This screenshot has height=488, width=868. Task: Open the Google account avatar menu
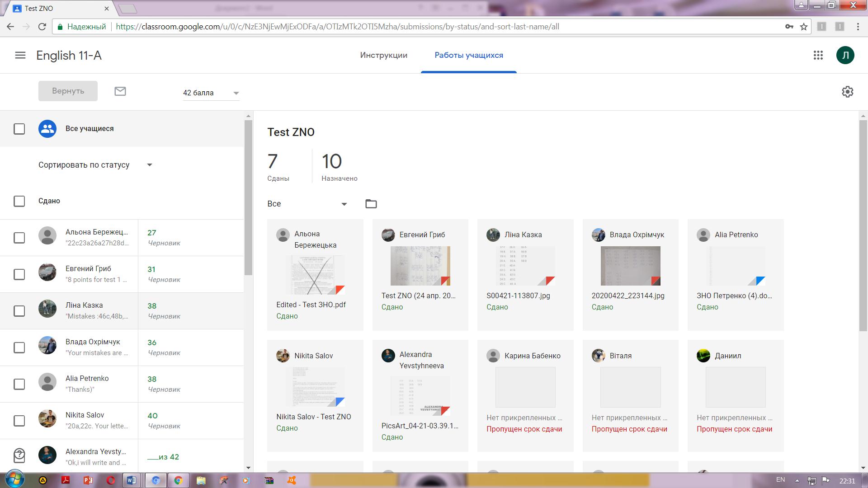point(845,55)
